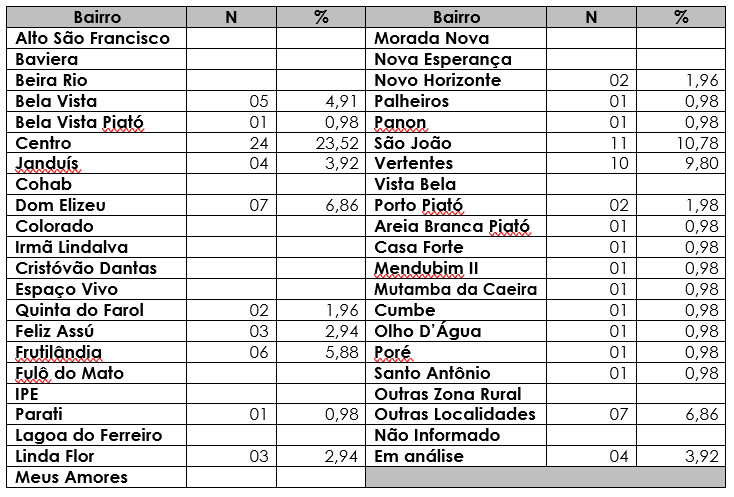Click the right-side N column header
Viewport: 734px width, 497px height.
(x=591, y=17)
